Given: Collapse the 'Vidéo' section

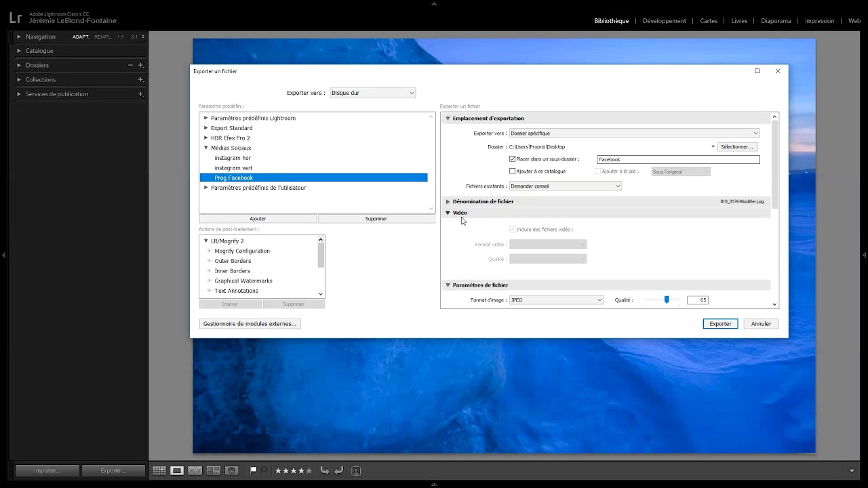Looking at the screenshot, I should (448, 213).
